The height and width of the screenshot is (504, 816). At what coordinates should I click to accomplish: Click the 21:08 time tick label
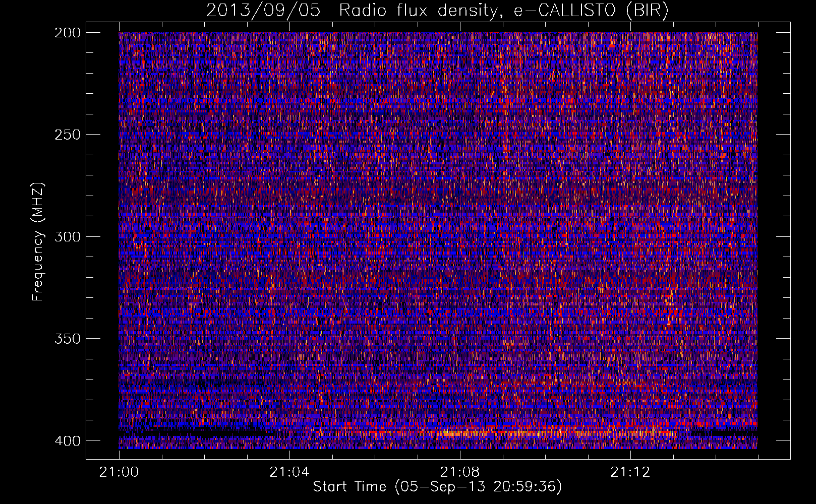click(459, 472)
